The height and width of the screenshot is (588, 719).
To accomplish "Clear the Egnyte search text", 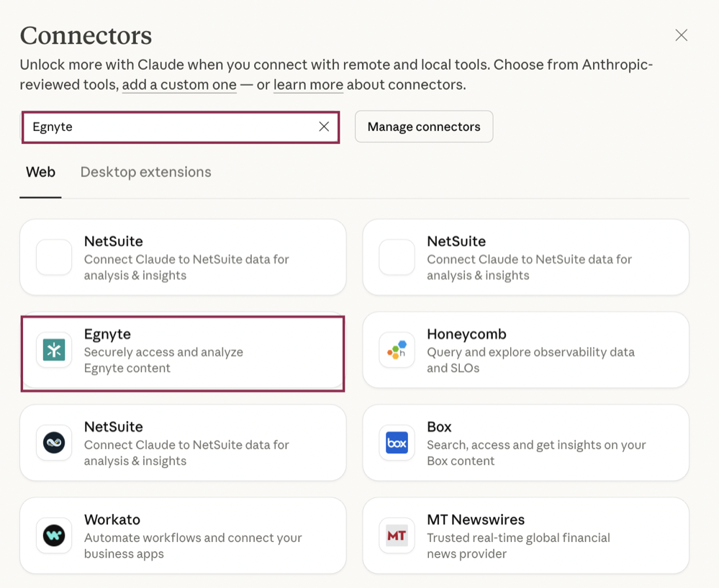I will tap(324, 127).
